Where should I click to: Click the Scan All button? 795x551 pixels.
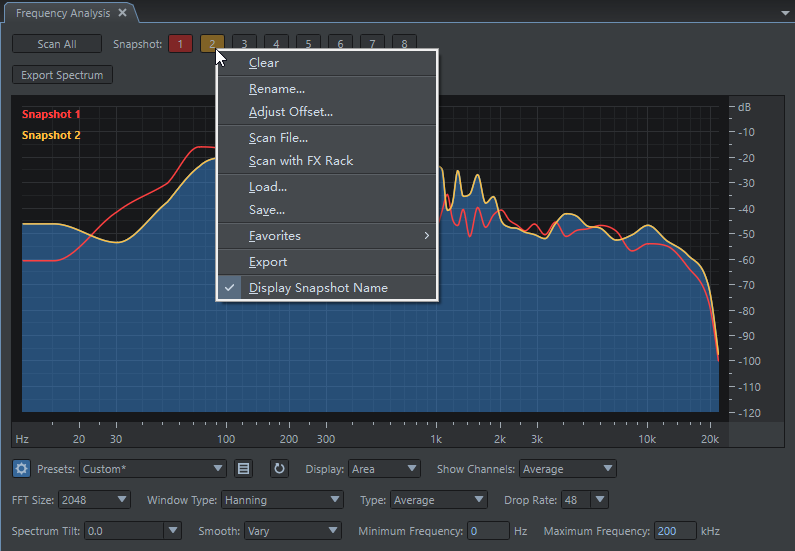coord(57,44)
